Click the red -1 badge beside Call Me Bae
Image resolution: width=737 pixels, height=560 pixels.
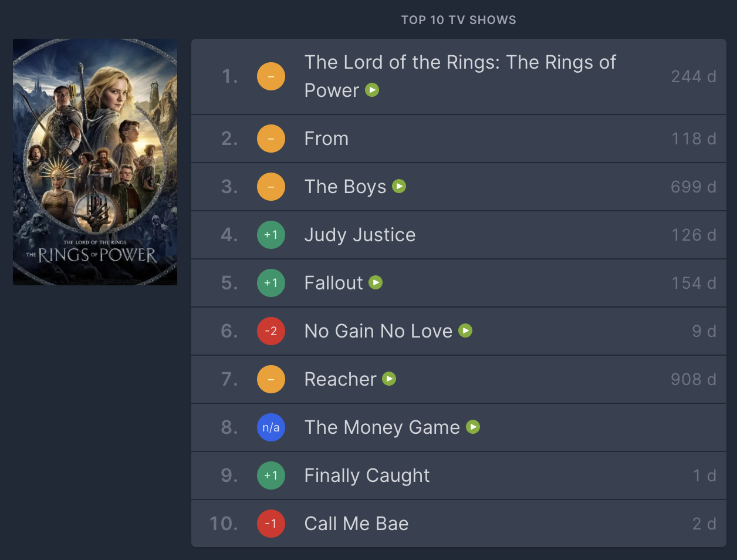pos(271,524)
